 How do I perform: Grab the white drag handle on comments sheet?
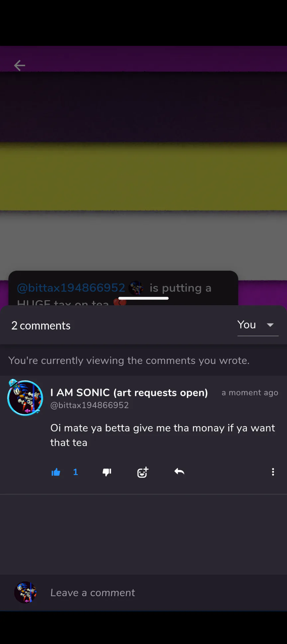point(143,298)
